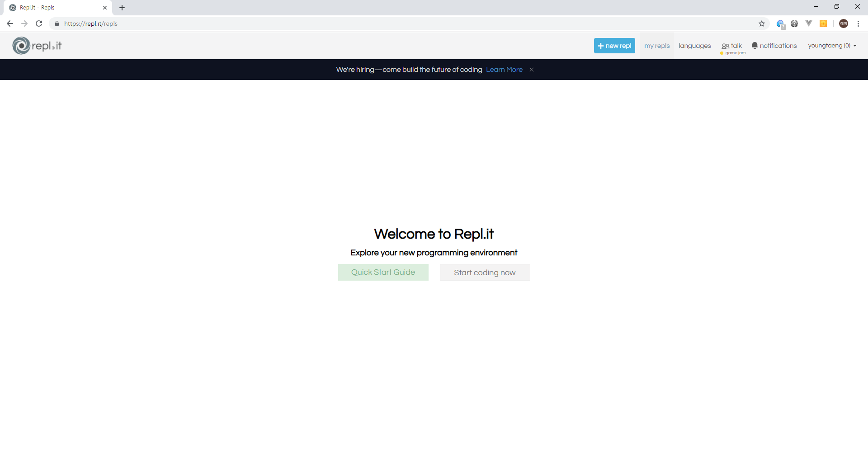
Task: Follow the Learn More hiring link
Action: 504,70
